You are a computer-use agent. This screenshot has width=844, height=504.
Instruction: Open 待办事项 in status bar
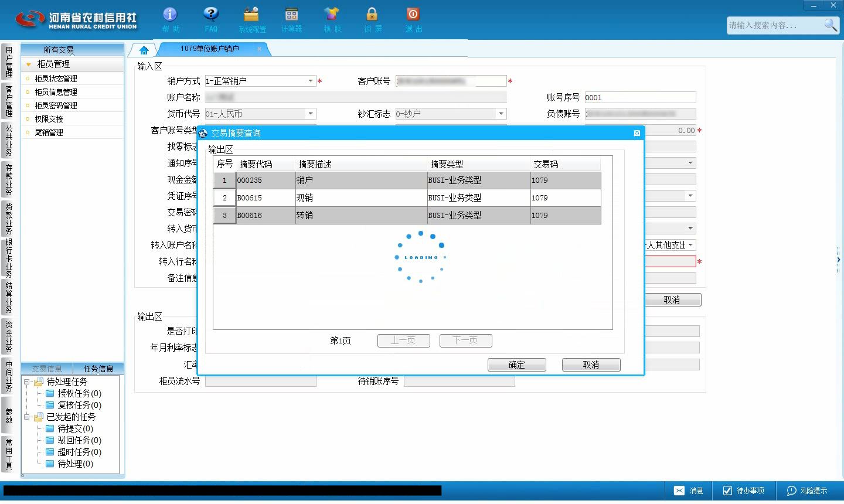[x=744, y=491]
